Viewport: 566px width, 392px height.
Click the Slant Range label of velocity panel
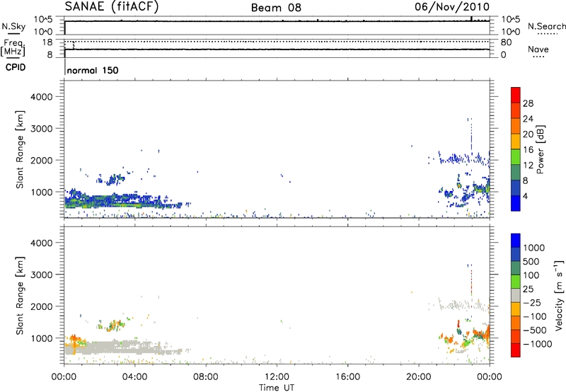coord(20,296)
